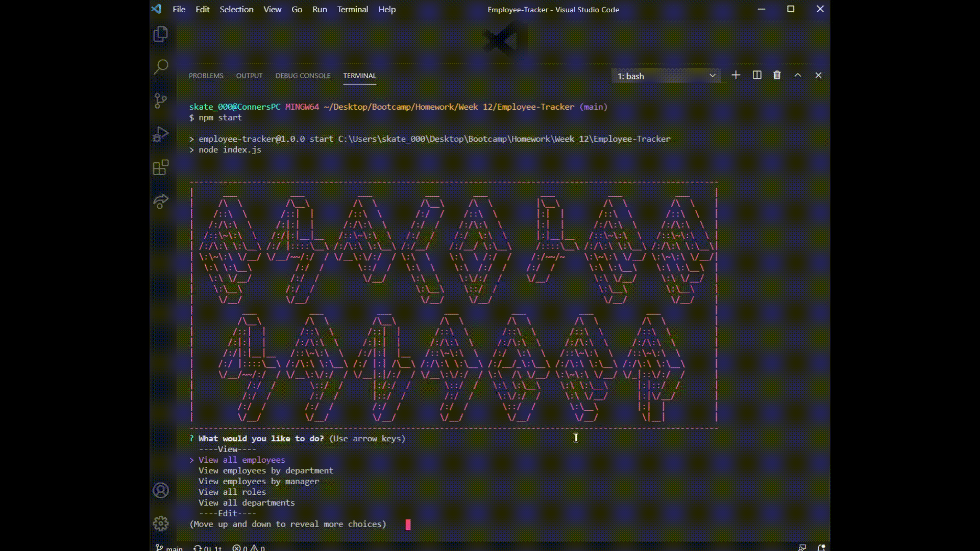Open the Manage gear icon

161,523
